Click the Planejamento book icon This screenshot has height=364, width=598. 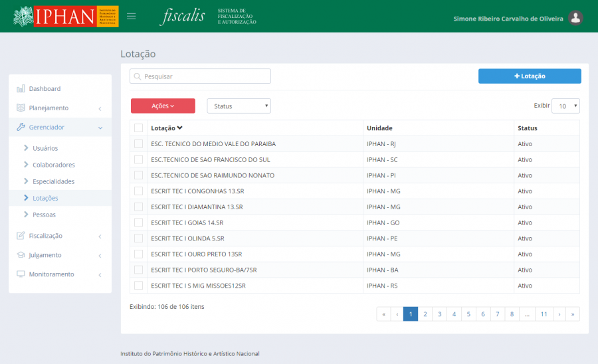[21, 108]
